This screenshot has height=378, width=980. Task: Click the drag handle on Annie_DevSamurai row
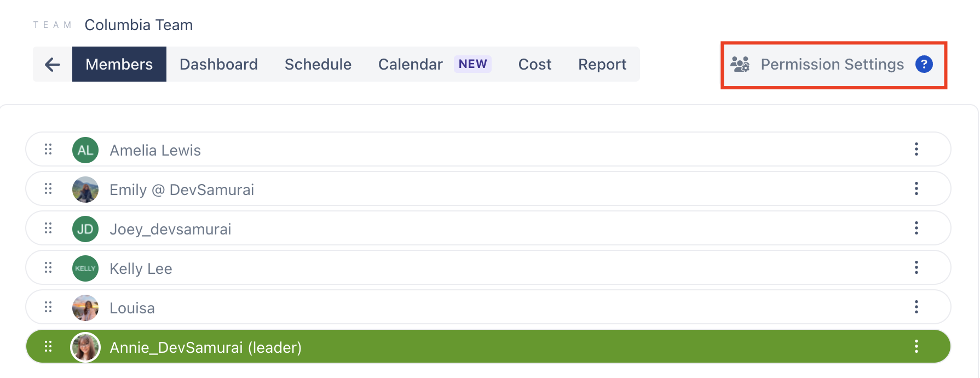48,347
